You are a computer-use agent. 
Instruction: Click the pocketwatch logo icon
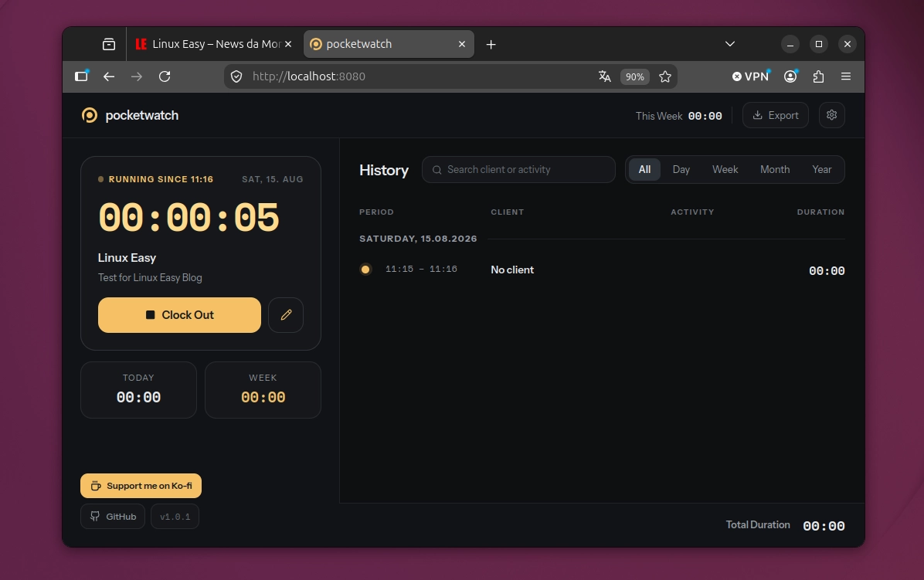coord(90,115)
